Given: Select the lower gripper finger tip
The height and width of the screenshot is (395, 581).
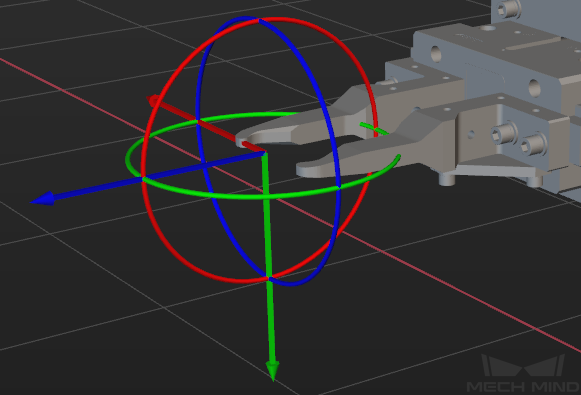Looking at the screenshot, I should (307, 170).
